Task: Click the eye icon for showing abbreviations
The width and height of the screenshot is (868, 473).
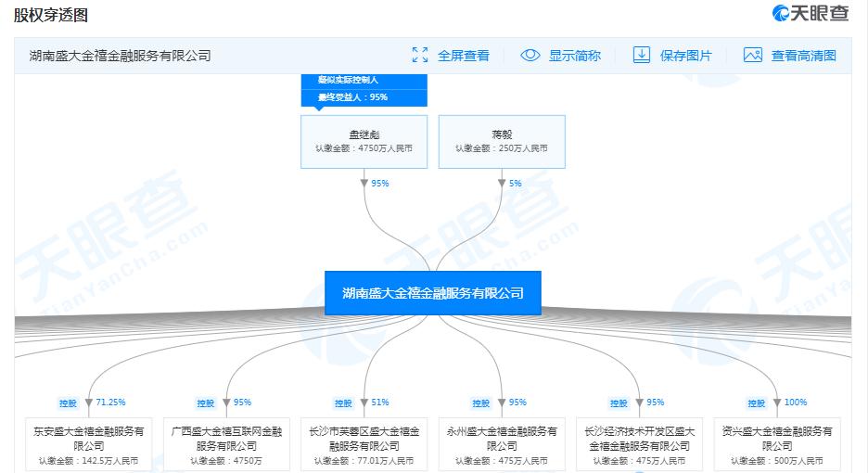Action: (530, 55)
